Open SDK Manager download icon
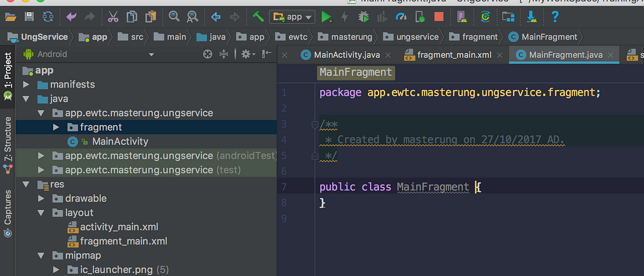 point(531,17)
